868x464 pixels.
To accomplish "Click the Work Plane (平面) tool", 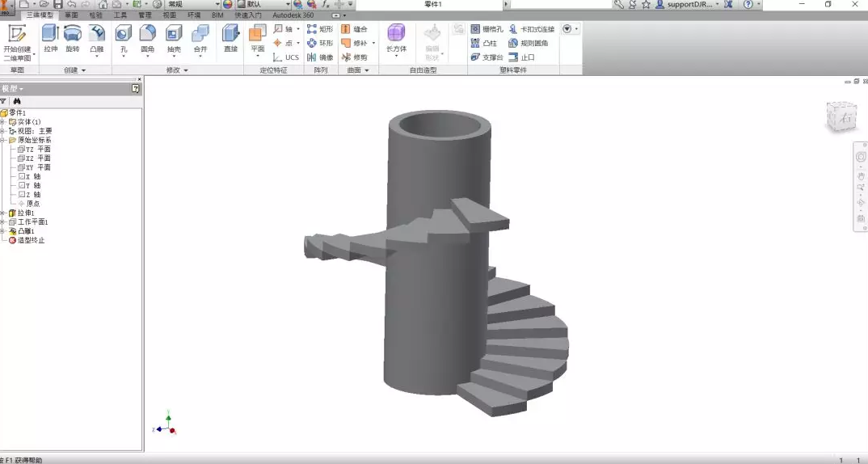I will click(258, 40).
